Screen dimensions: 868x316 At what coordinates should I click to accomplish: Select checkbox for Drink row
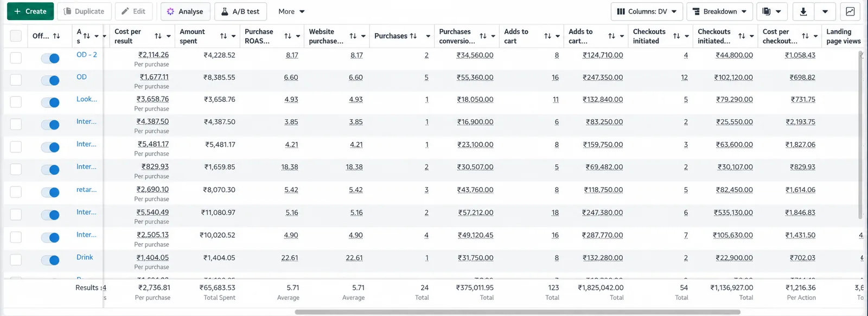16,260
